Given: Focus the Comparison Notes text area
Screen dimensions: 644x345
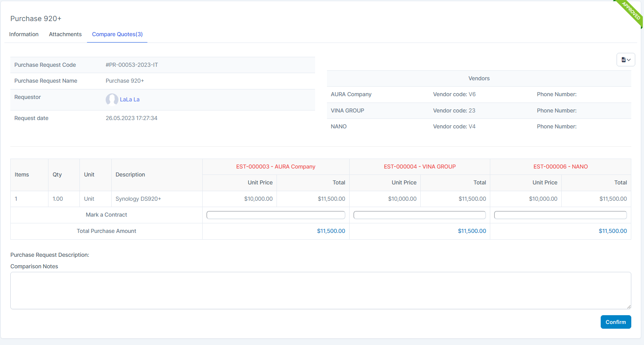Looking at the screenshot, I should click(320, 290).
